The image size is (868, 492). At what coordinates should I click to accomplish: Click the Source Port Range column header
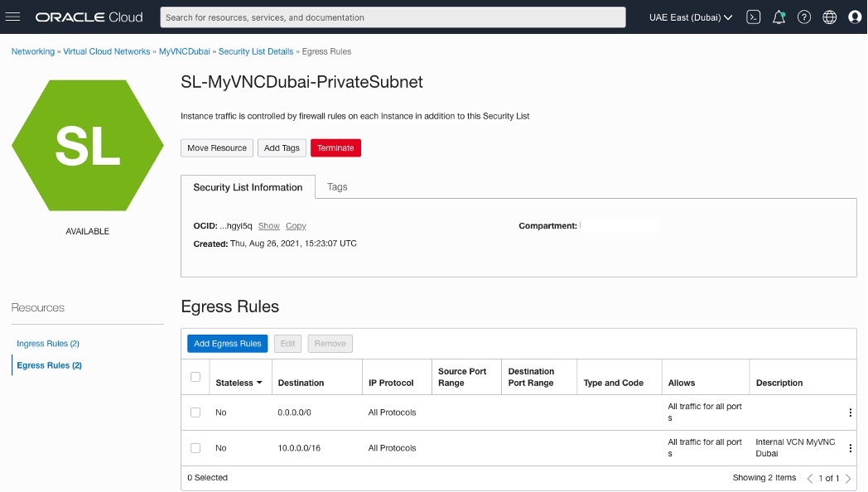pos(461,377)
